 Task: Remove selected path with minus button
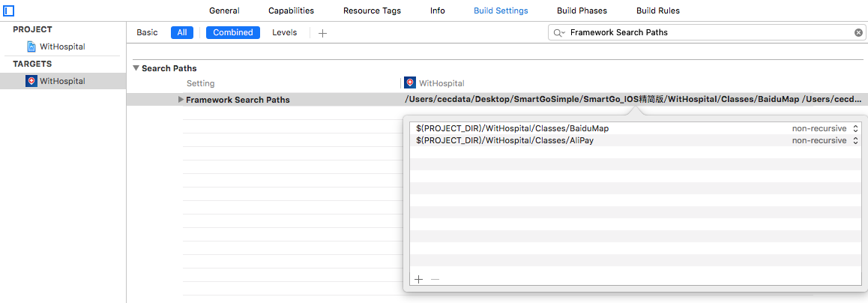pos(435,279)
